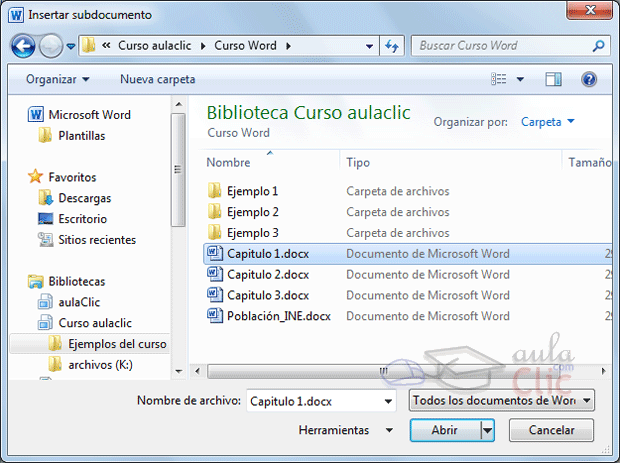Click the folder icon in address bar
Image resolution: width=620 pixels, height=463 pixels.
[88, 46]
